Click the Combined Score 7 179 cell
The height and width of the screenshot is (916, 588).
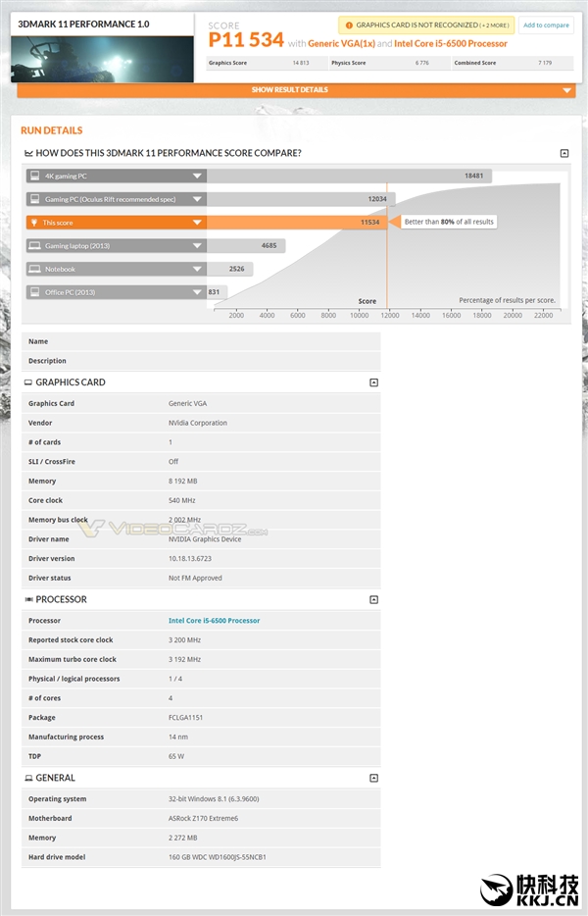513,63
